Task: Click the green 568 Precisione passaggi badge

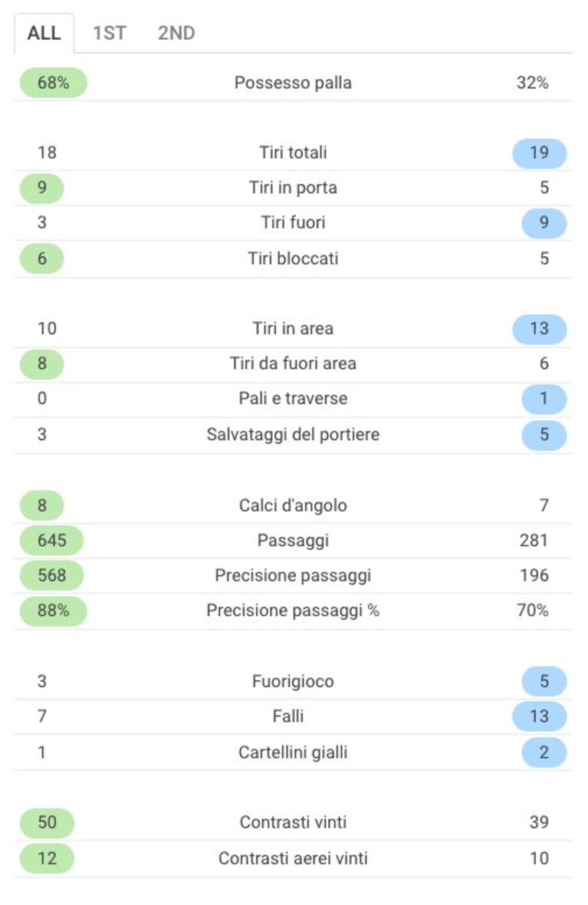Action: [52, 575]
